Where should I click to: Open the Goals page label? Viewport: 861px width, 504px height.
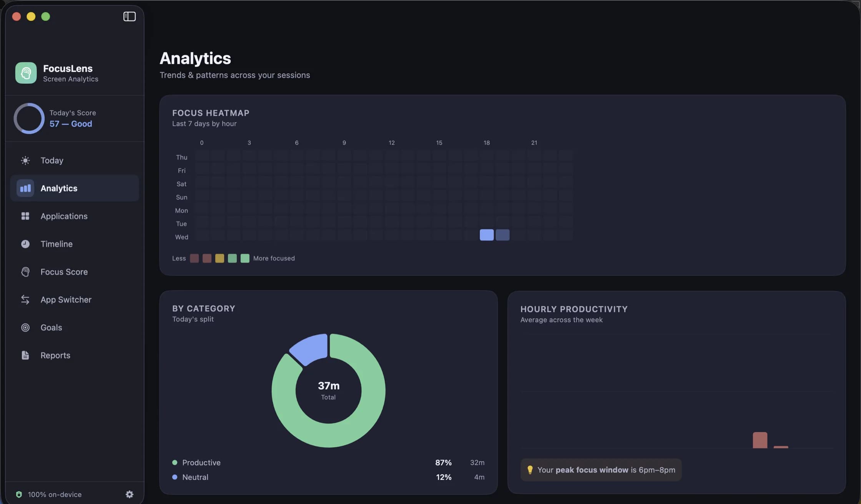coord(51,328)
